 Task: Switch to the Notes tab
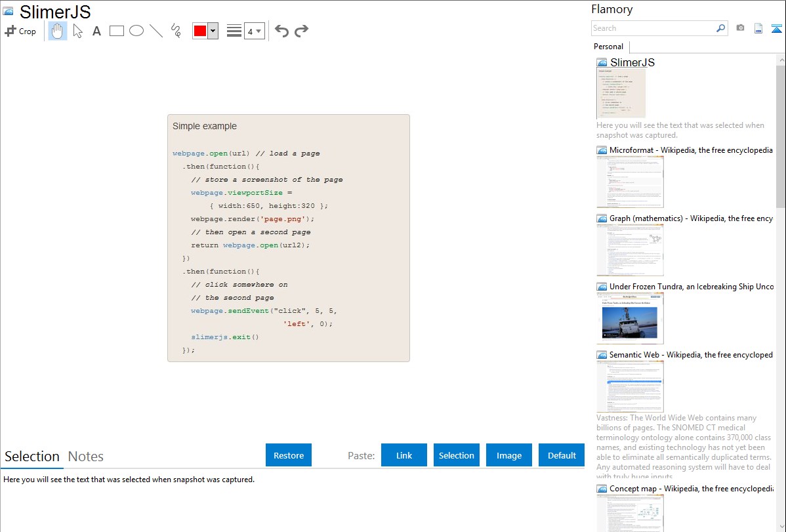[x=86, y=457]
